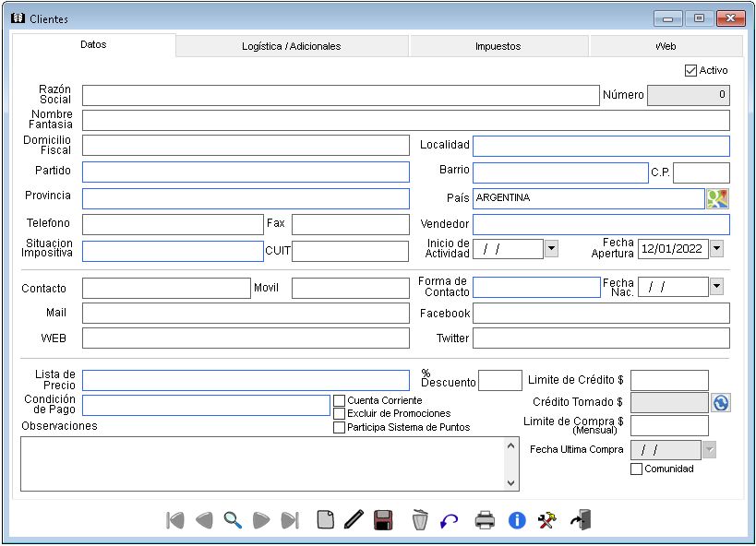The image size is (756, 546).
Task: Open search with the magnifying glass icon
Action: click(x=233, y=520)
